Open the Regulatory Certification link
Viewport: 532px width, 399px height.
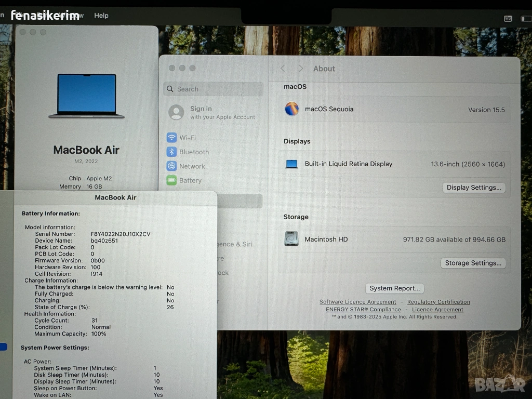tap(438, 302)
